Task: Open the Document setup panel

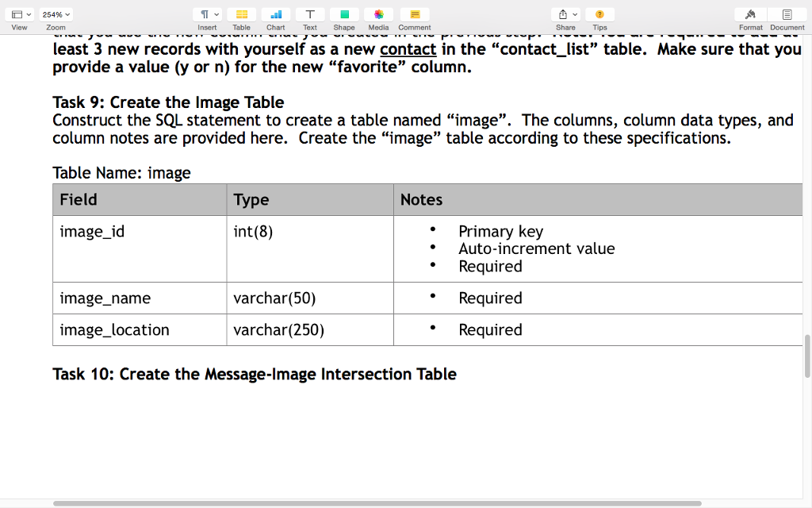Action: [x=787, y=16]
